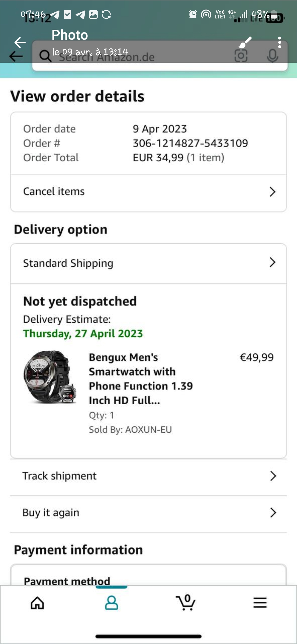Screen dimensions: 297x644
Task: Open Buy it again chevron arrow
Action: tap(273, 512)
